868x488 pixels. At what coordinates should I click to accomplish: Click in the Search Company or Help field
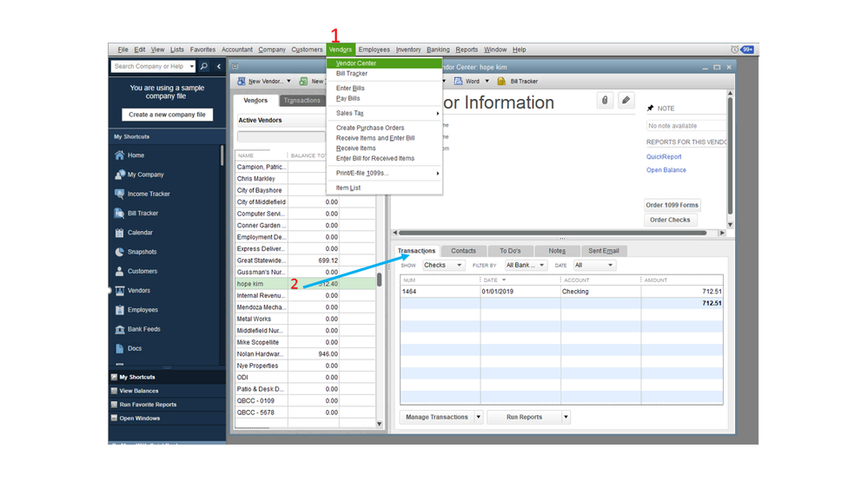click(x=149, y=66)
